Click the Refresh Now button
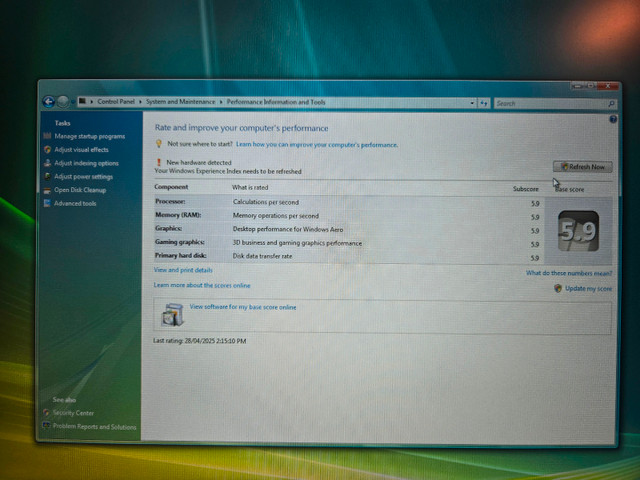Viewport: 640px width, 480px height. (583, 167)
